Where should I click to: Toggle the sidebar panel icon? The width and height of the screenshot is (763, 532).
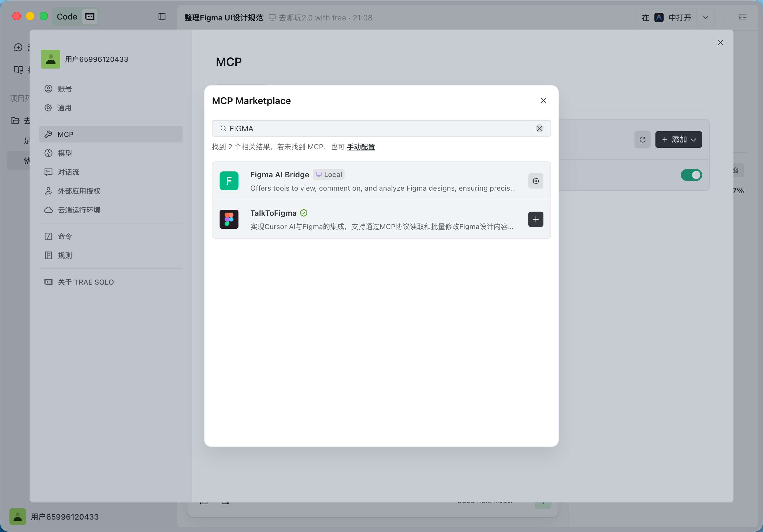pyautogui.click(x=162, y=17)
